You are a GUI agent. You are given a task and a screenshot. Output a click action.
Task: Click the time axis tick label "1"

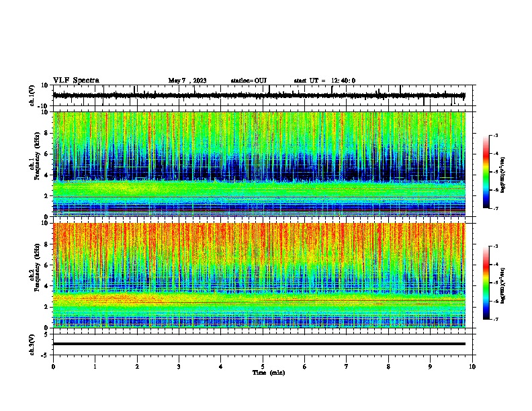[95, 367]
